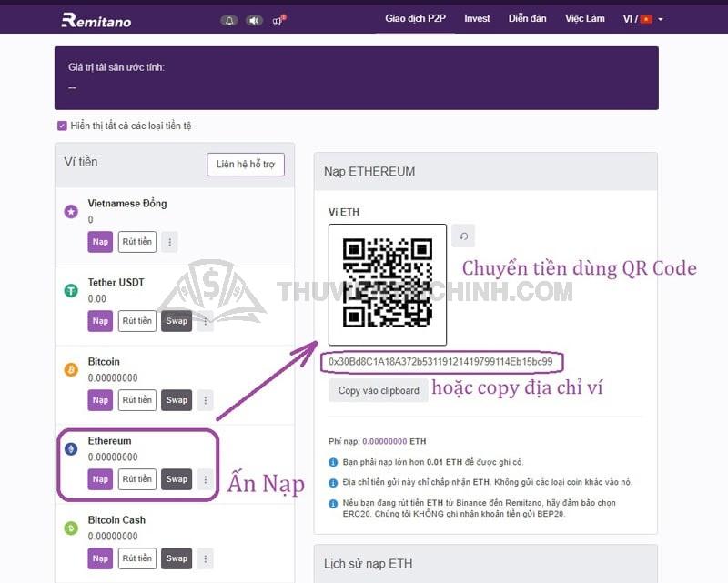Click Rút tiền for Bitcoin

[137, 400]
